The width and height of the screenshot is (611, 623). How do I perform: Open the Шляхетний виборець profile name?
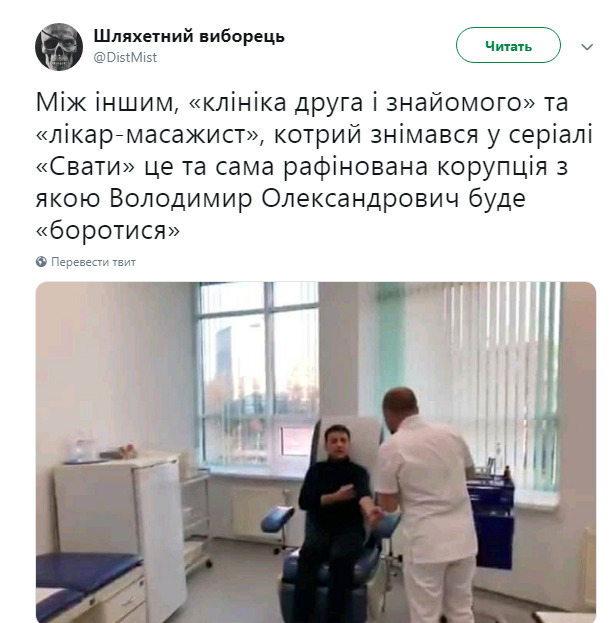coord(189,36)
